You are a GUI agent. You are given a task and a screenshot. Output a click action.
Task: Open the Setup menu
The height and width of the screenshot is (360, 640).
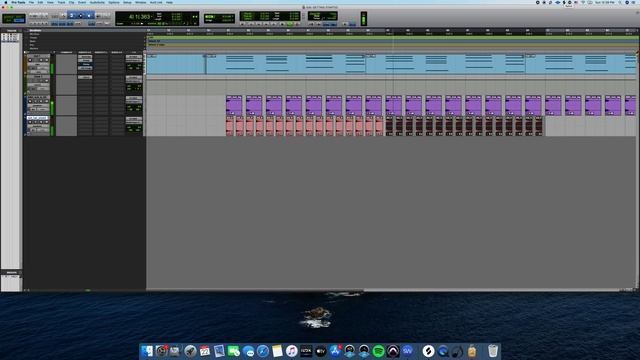coord(127,2)
